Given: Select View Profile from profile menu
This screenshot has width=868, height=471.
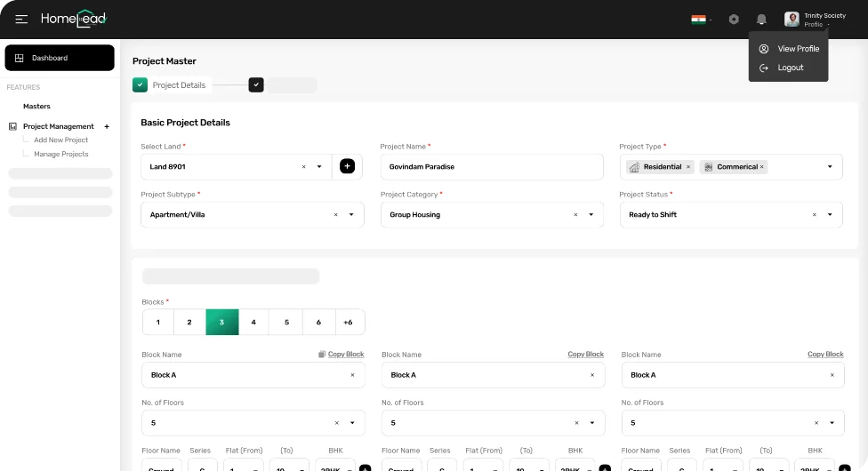Looking at the screenshot, I should 798,49.
